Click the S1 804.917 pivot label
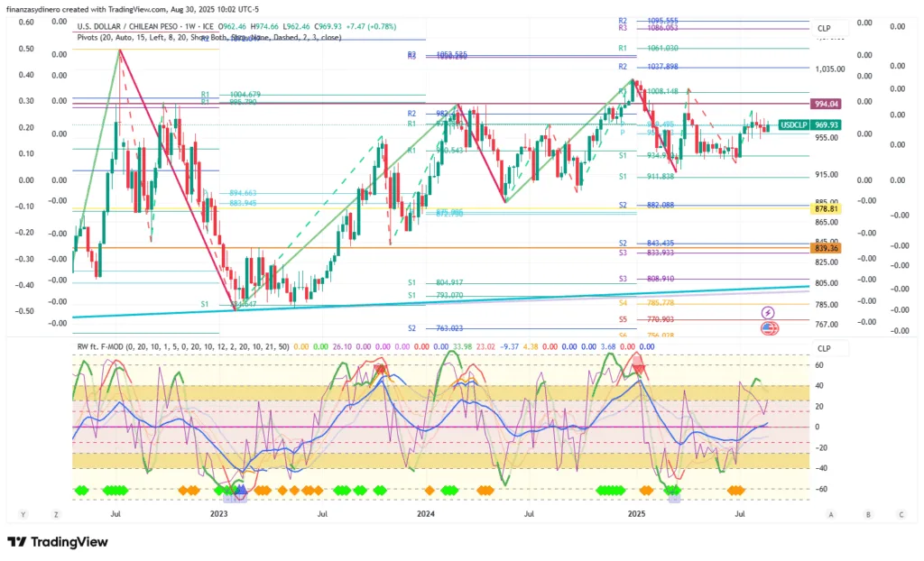Screen dimensions: 924x561 tap(436, 283)
